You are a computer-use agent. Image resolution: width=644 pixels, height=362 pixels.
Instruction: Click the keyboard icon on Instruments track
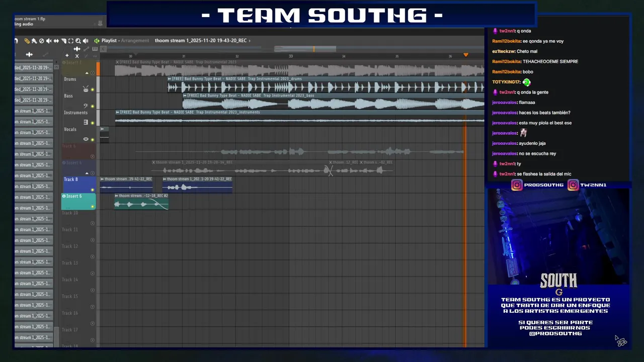click(x=86, y=122)
